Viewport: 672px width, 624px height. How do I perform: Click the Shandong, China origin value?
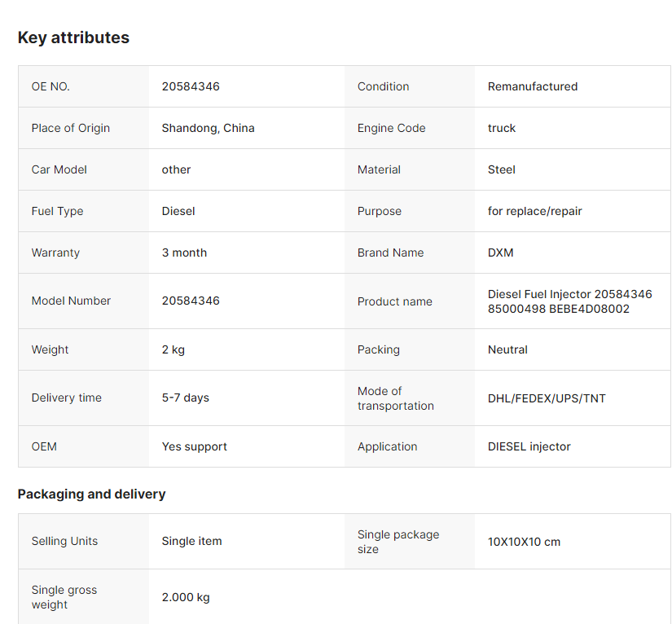208,128
